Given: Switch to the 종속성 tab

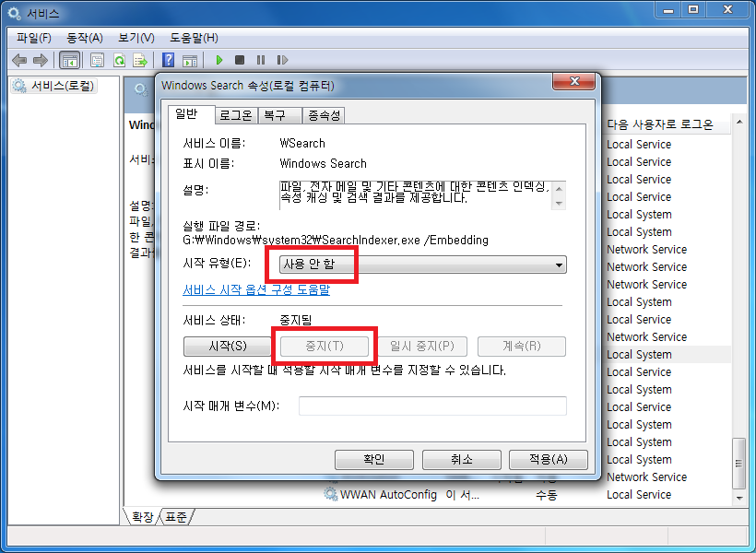Looking at the screenshot, I should click(x=324, y=116).
